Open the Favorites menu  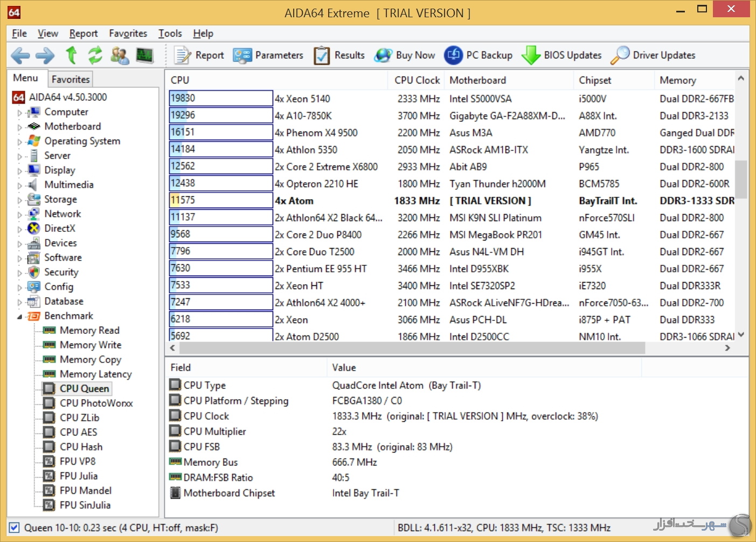pyautogui.click(x=128, y=33)
